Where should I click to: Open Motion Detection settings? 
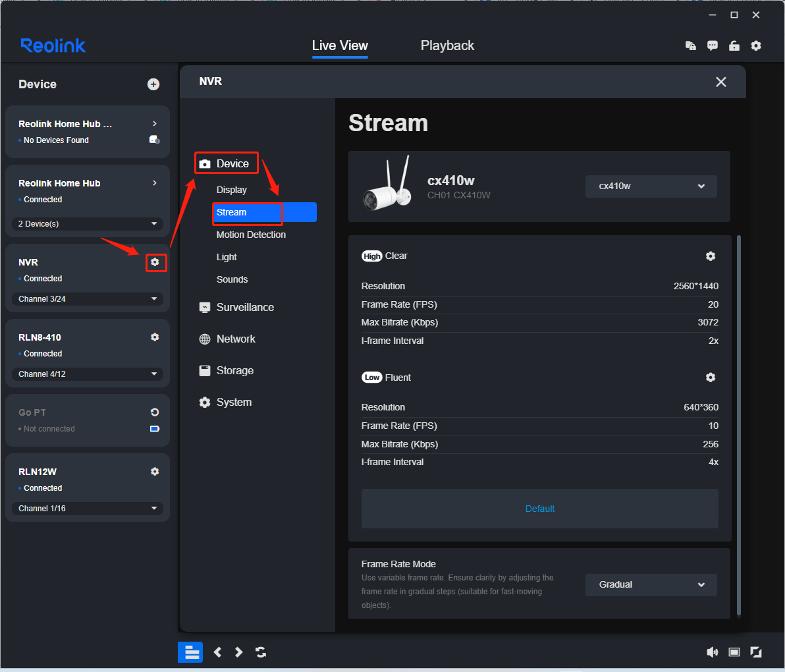coord(251,235)
